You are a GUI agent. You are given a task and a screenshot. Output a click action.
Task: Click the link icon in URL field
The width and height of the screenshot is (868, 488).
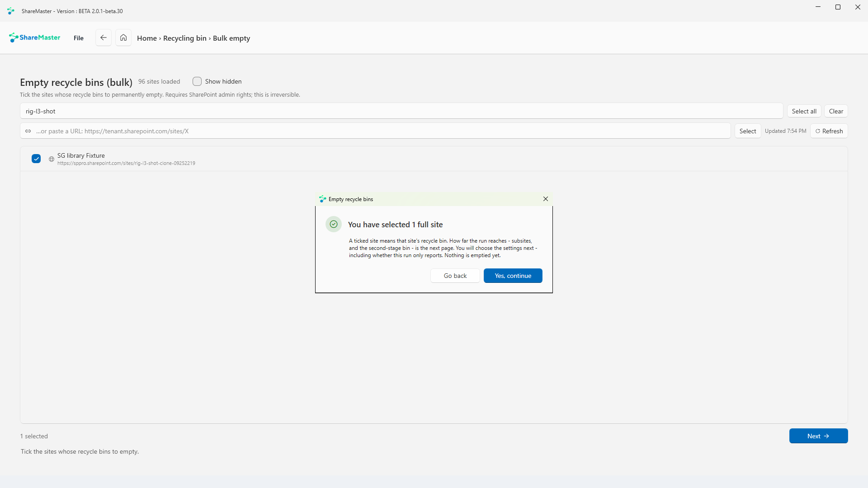28,131
